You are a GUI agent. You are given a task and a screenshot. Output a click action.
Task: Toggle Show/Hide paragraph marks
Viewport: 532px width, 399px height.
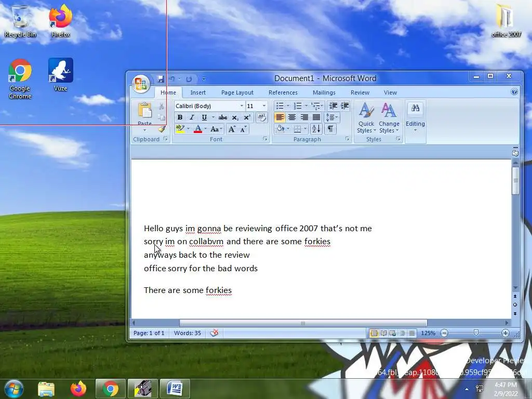[330, 129]
